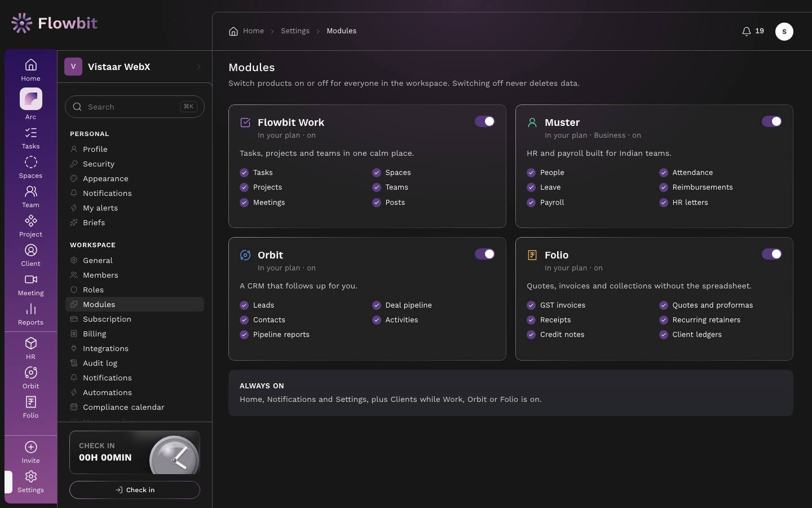Click the Invite plus icon

pos(31,447)
